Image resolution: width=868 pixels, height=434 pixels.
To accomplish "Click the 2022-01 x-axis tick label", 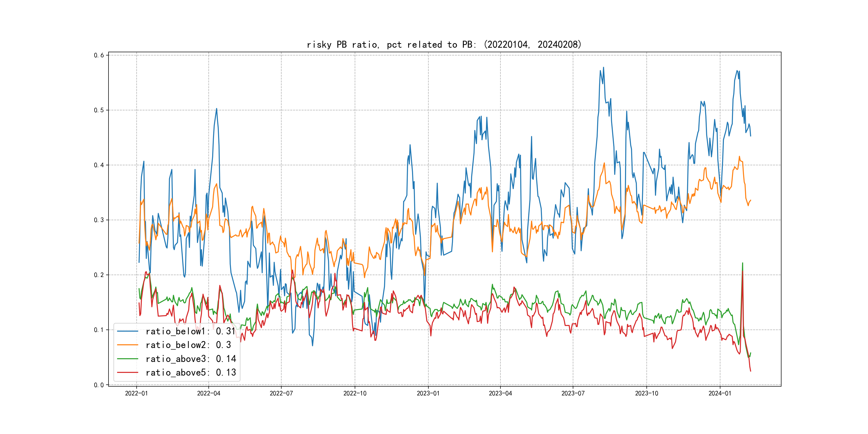I will coord(136,393).
